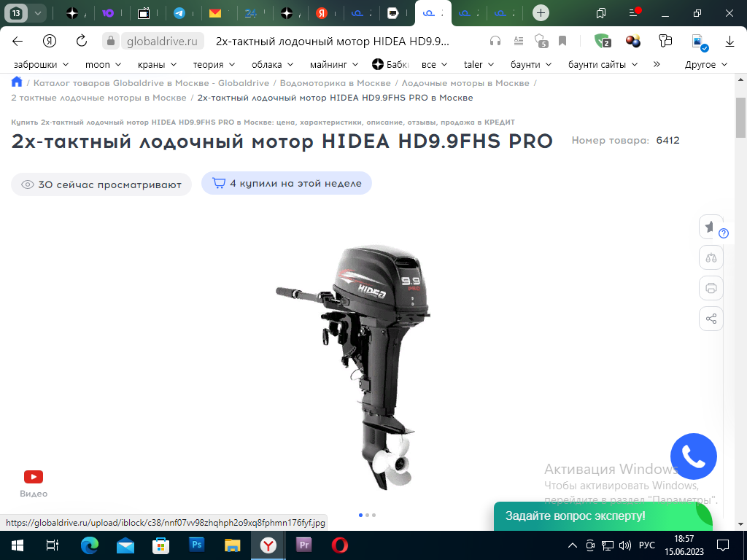
Task: Switch to the purple YooMoney tab
Action: coord(108,13)
